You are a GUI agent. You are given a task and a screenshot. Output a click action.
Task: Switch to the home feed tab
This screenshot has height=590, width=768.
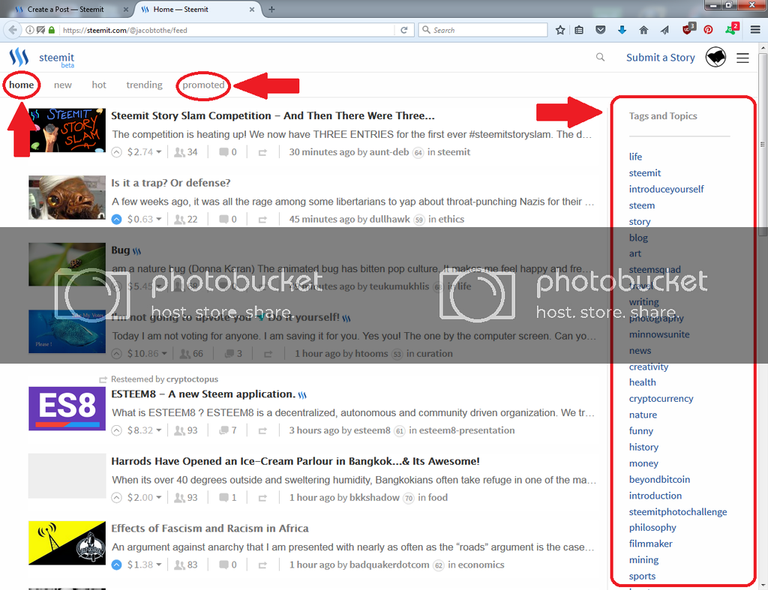pos(22,85)
